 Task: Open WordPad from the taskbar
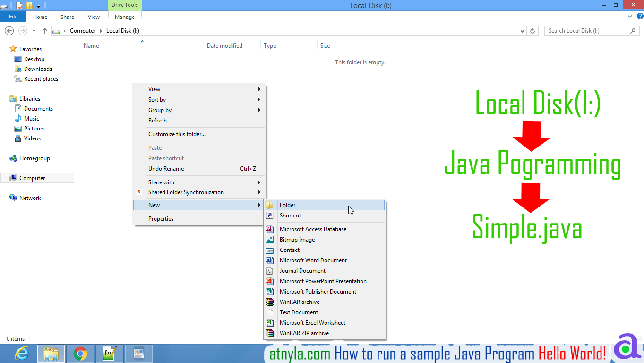pos(139,353)
